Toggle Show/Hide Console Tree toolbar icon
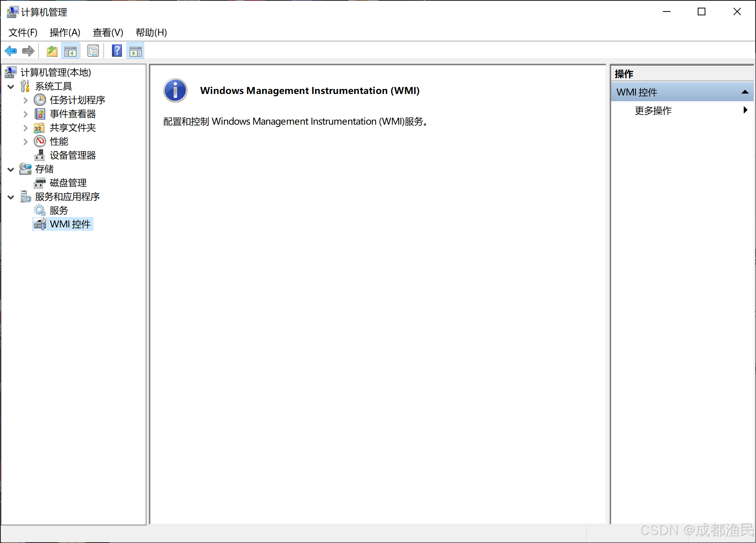The height and width of the screenshot is (543, 756). click(x=71, y=51)
